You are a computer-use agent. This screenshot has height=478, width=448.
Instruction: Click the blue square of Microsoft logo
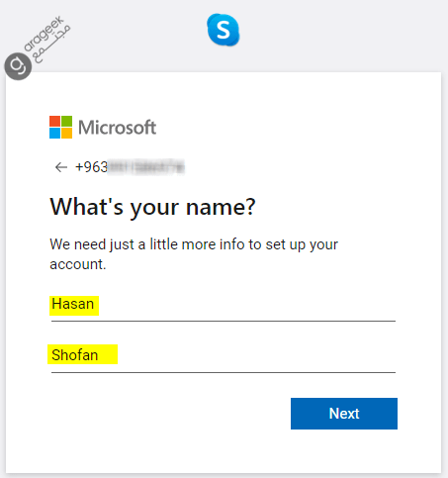pos(54,133)
